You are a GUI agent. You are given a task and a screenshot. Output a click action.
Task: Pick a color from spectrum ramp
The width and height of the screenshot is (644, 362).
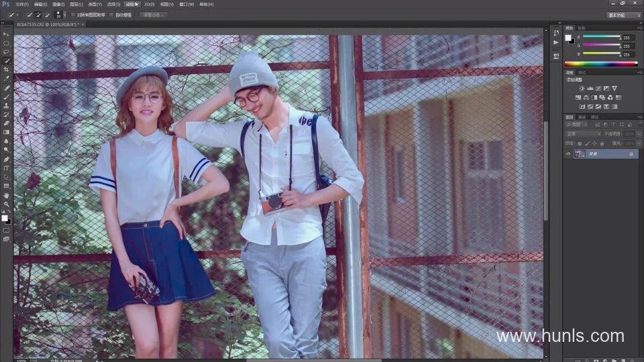coord(601,64)
